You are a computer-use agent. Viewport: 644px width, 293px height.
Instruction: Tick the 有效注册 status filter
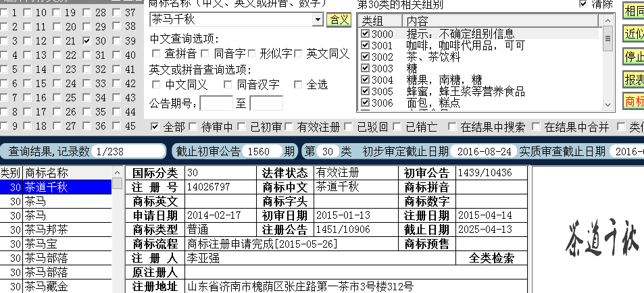click(289, 127)
